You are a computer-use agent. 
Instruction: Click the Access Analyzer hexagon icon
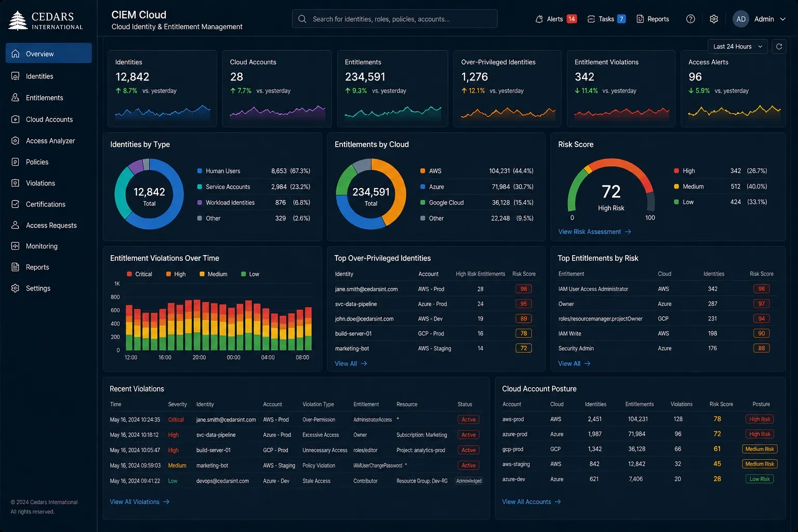point(16,140)
